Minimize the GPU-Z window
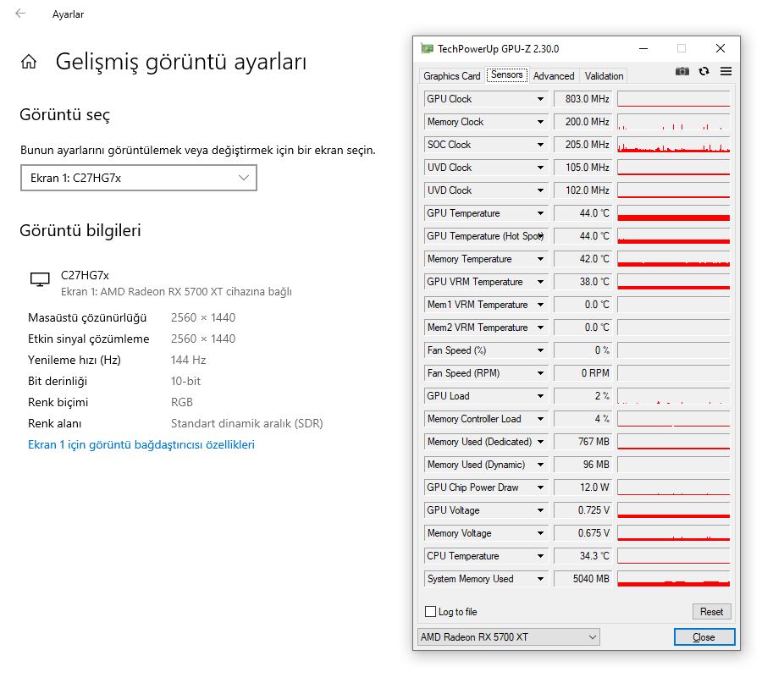The width and height of the screenshot is (784, 683). [x=643, y=48]
